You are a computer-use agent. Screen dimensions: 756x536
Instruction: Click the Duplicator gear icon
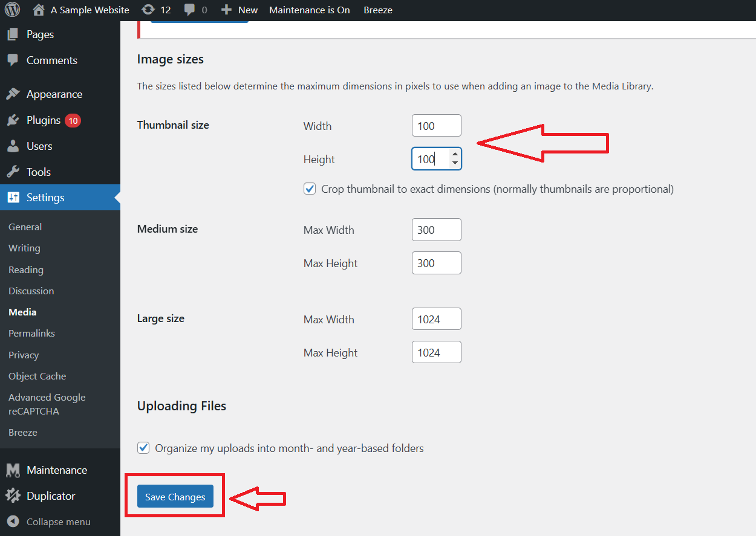point(13,496)
